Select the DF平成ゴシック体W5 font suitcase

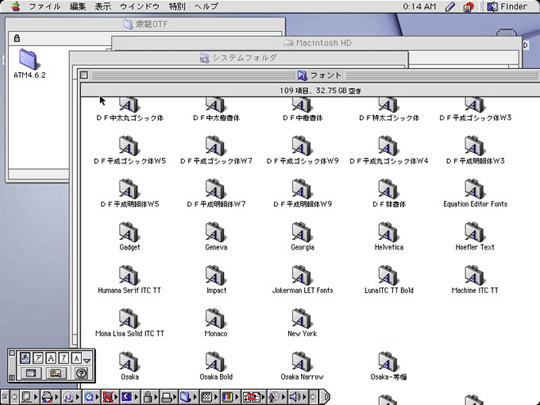tap(129, 145)
